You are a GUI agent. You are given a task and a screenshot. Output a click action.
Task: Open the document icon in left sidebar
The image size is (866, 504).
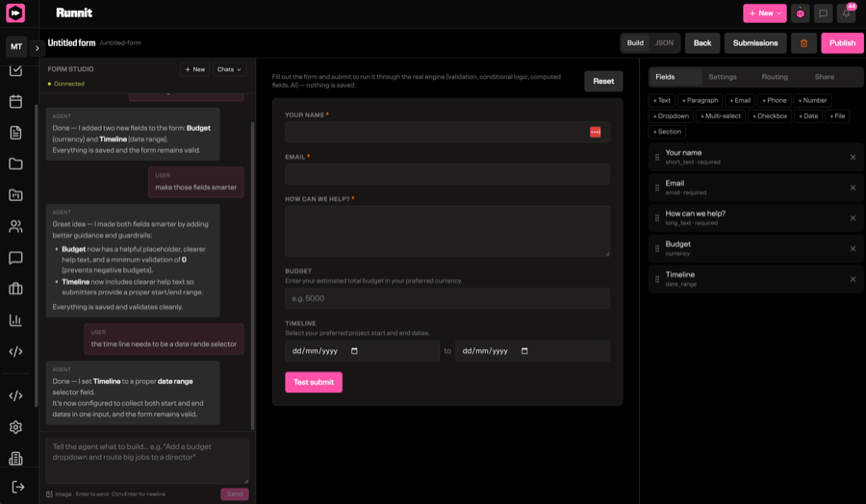tap(15, 133)
